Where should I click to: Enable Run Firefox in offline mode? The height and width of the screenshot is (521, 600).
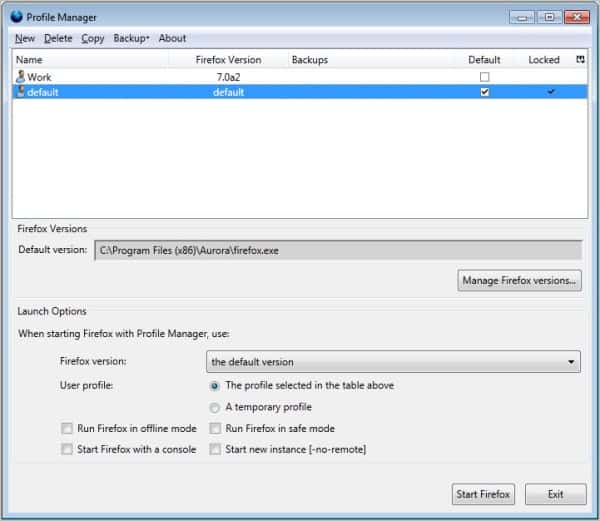pos(66,429)
